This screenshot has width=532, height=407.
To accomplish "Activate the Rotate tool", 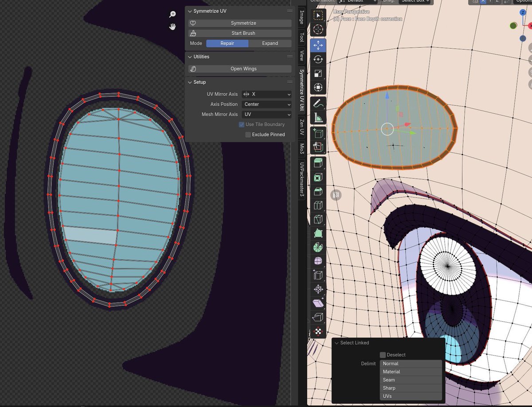I will point(318,59).
